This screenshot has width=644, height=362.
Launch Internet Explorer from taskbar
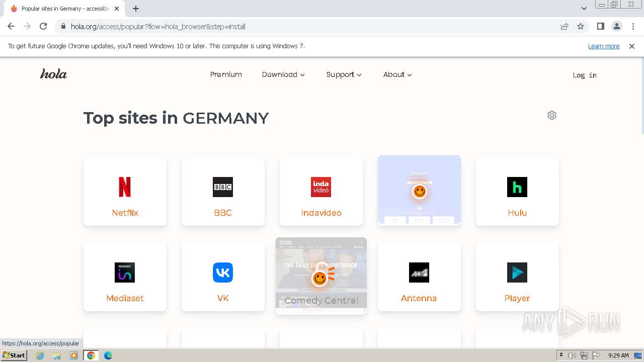point(40,355)
